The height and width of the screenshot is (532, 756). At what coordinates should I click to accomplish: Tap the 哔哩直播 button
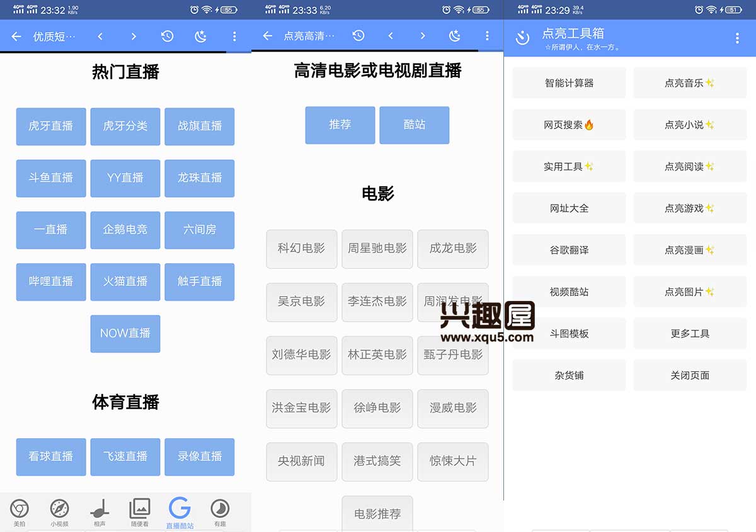51,281
